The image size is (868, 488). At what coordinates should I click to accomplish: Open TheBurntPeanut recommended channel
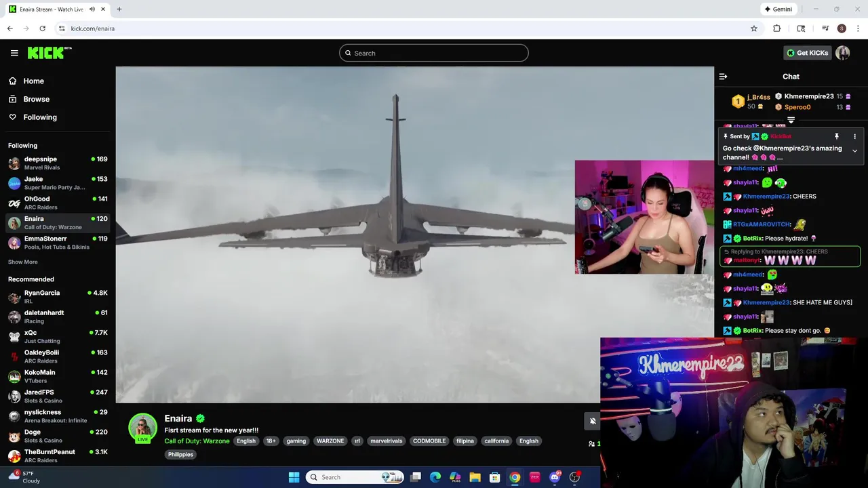[58, 455]
